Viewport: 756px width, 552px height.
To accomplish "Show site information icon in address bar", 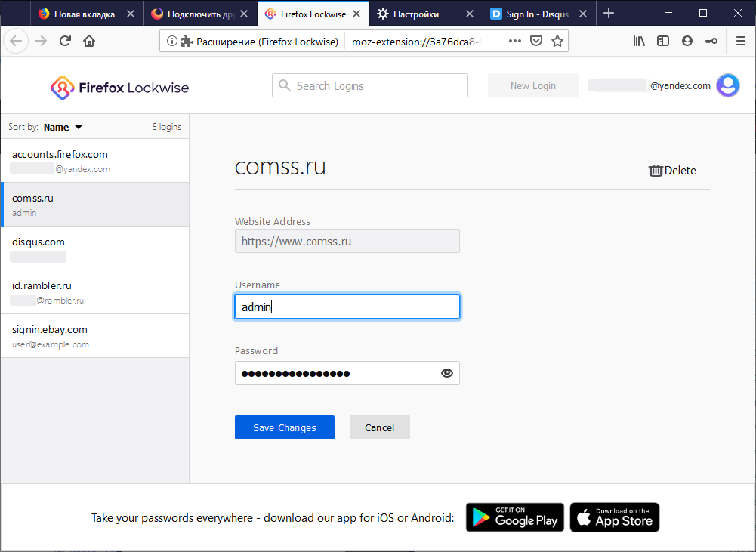I will pyautogui.click(x=171, y=41).
